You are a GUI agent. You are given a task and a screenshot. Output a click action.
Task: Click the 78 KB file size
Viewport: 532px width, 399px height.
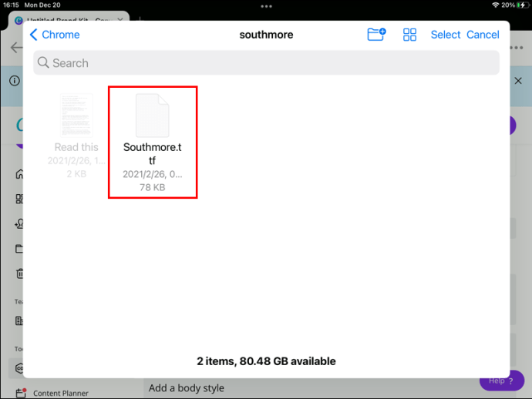(153, 187)
